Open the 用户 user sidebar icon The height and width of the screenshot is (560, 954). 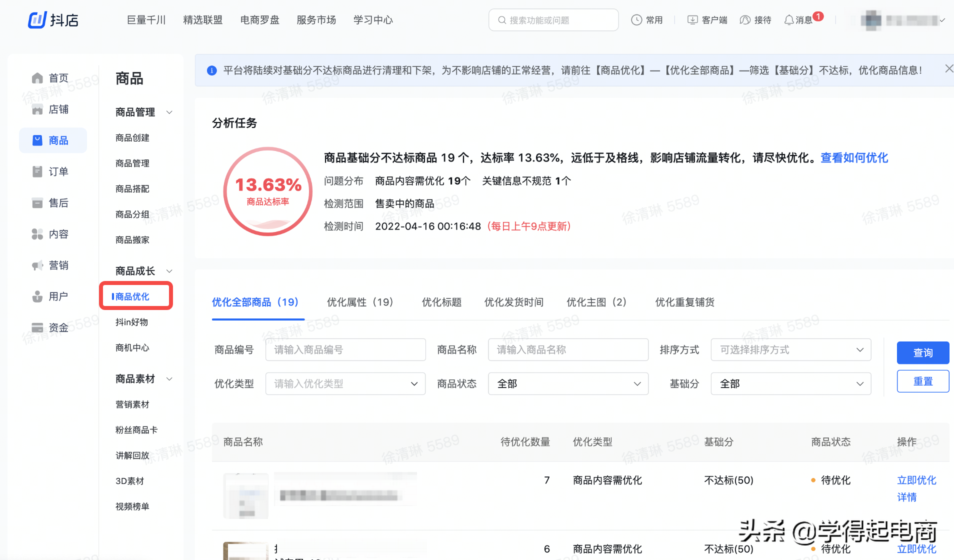tap(37, 296)
